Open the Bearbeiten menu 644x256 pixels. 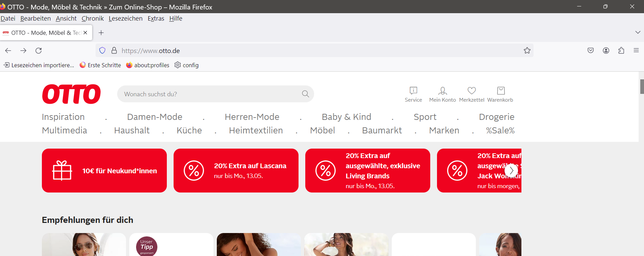(x=35, y=19)
